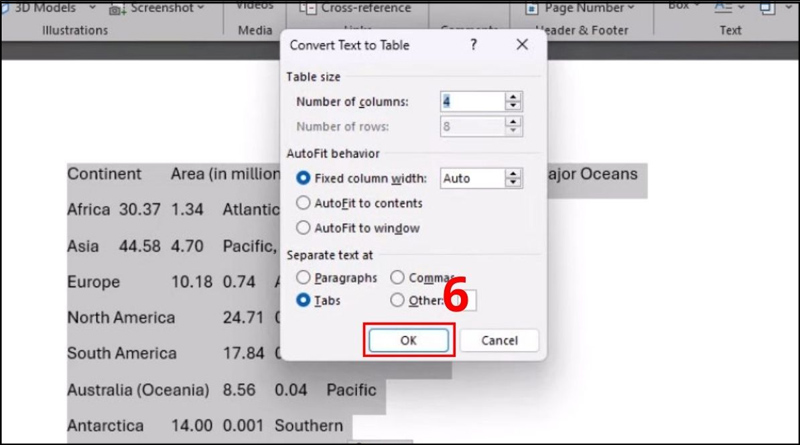Viewport: 800px width, 445px height.
Task: Click the Number of columns spinner arrows
Action: point(513,101)
